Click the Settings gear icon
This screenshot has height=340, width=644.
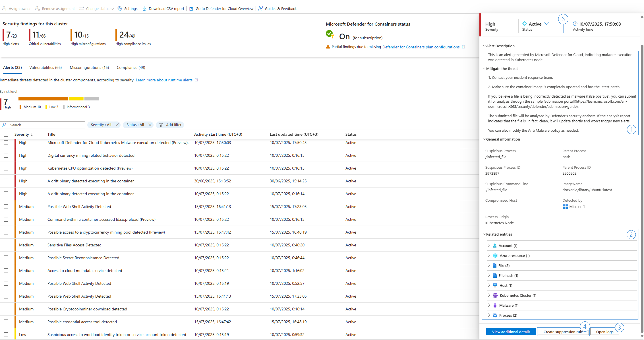pos(120,8)
